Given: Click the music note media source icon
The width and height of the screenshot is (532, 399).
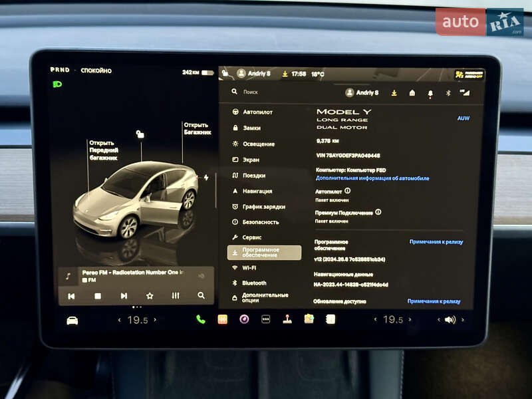Looking at the screenshot, I should 68,276.
